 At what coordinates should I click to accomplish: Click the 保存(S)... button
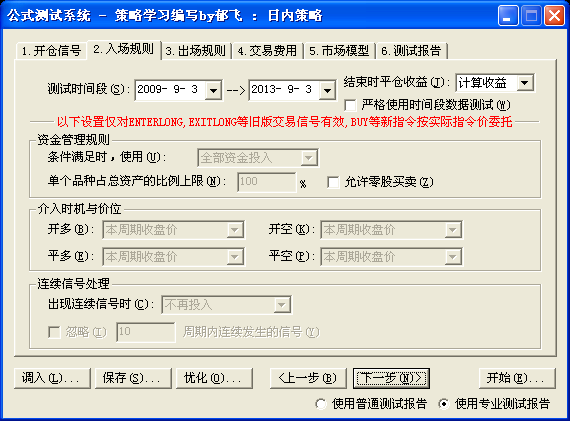pyautogui.click(x=133, y=378)
